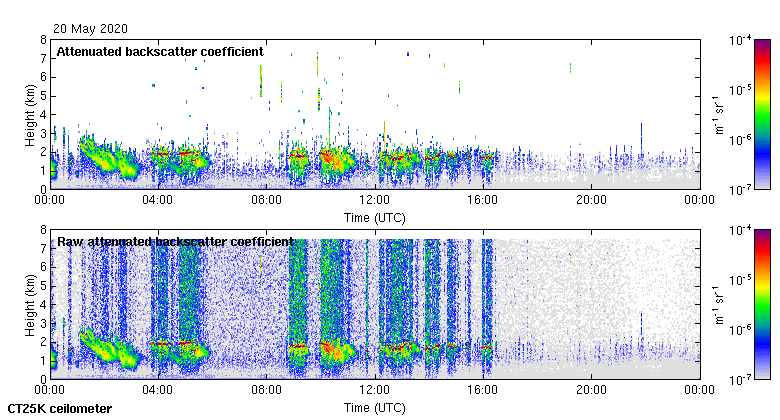Click the bottom colorbar units label m-1 sr-1
The image size is (780, 420).
[x=719, y=305]
